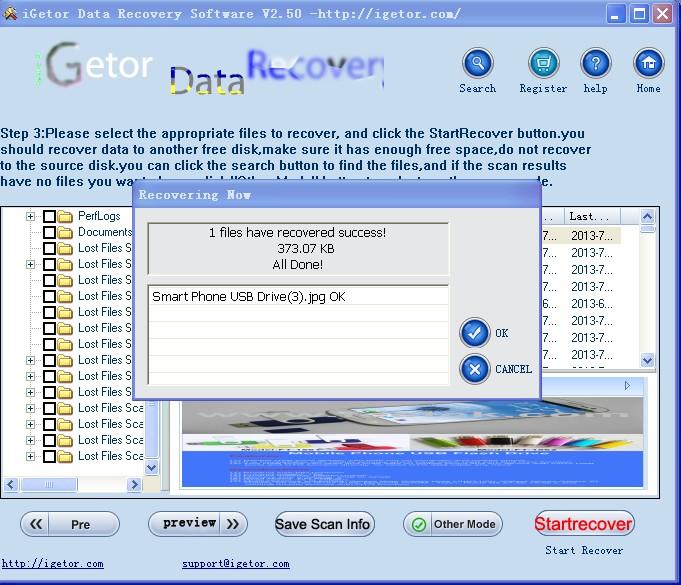The width and height of the screenshot is (681, 585).
Task: Check the Documents folder checkbox
Action: 49,232
